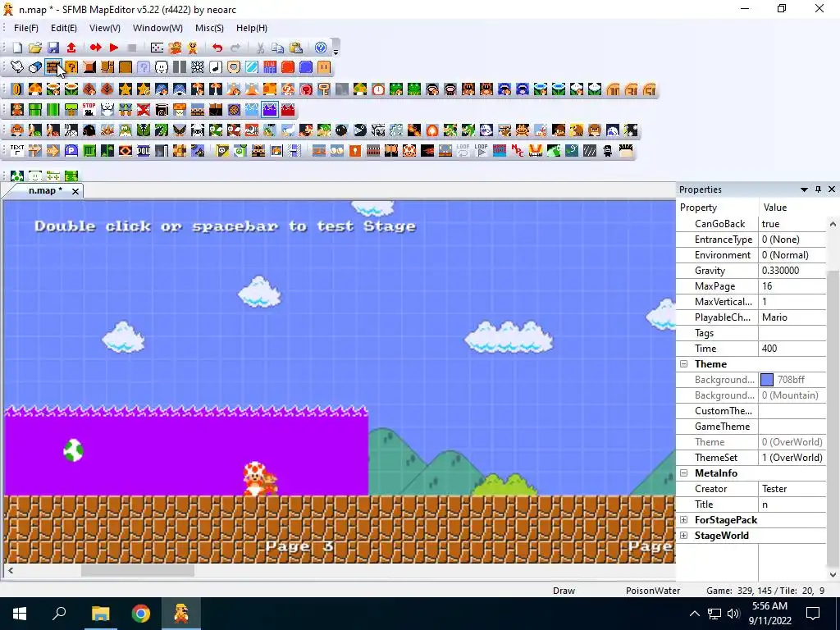
Task: Select the TEXT object tool
Action: [x=17, y=151]
